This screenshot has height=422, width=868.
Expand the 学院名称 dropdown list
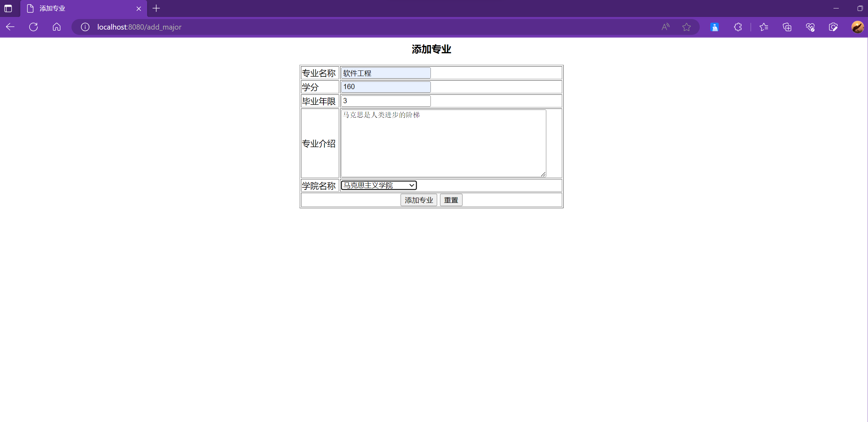pos(379,185)
